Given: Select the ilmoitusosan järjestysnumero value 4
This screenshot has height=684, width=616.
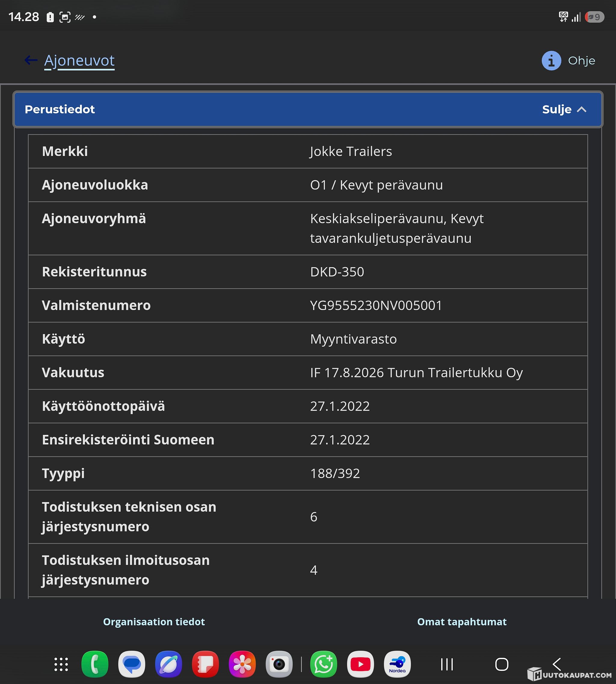Looking at the screenshot, I should point(314,570).
